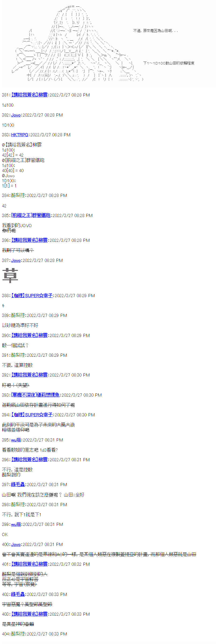Open SUPER☆幸子's username link on post 394
222x644 pixels.
tap(32, 415)
